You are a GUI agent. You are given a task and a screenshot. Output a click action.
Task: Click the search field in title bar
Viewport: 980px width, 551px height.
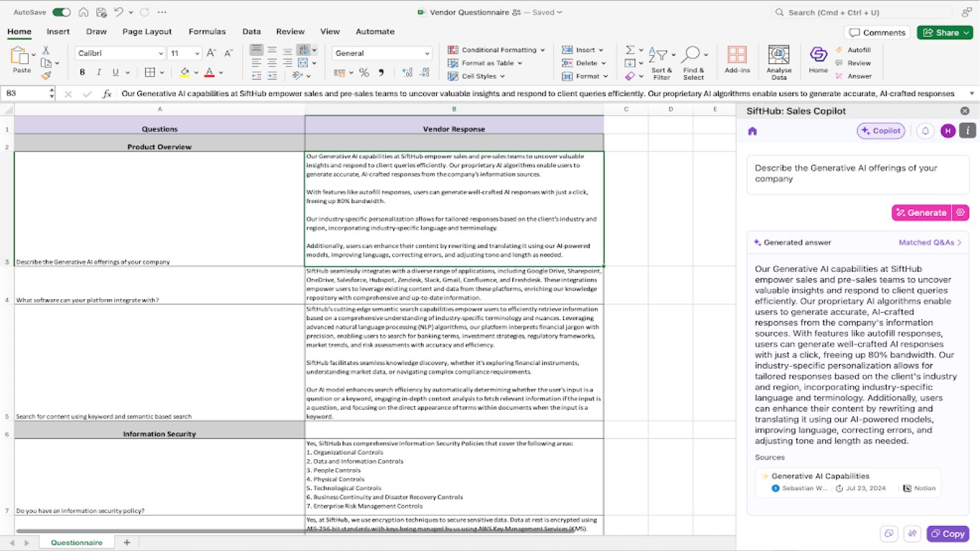(x=862, y=12)
